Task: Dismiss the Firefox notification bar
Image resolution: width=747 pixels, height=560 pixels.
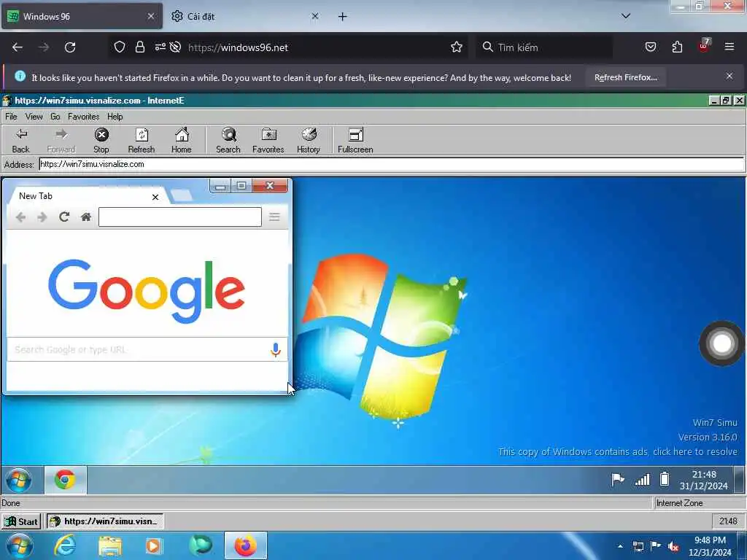Action: (x=729, y=76)
